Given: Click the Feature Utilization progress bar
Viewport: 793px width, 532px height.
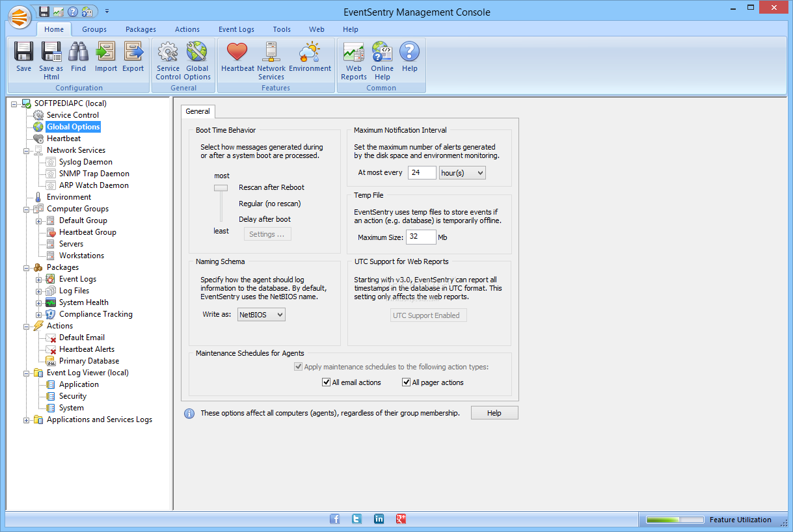Looking at the screenshot, I should point(675,520).
